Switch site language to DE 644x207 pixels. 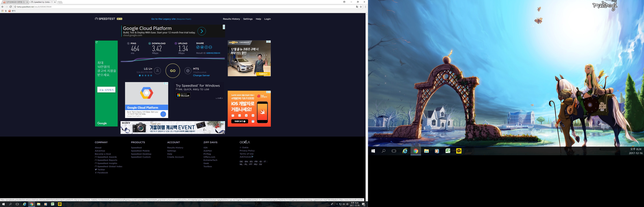(x=241, y=162)
